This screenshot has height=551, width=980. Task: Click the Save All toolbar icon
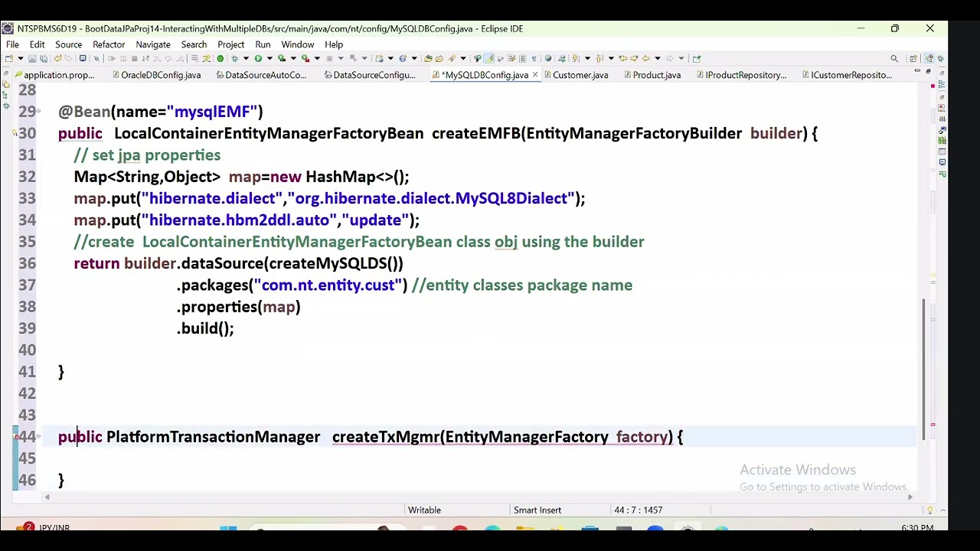coord(44,58)
